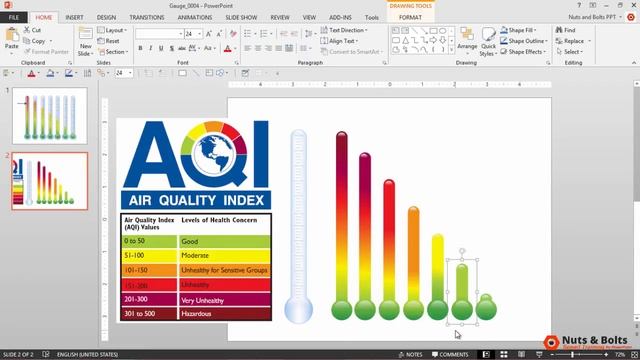Click the Decrease List Level icon
The height and width of the screenshot is (360, 640).
click(x=284, y=34)
